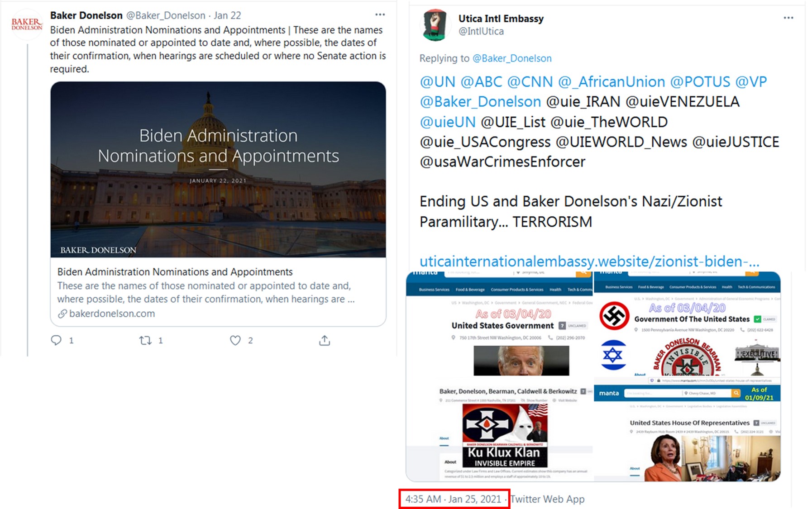Click the @uieUN mention link
This screenshot has width=812, height=509.
(448, 122)
